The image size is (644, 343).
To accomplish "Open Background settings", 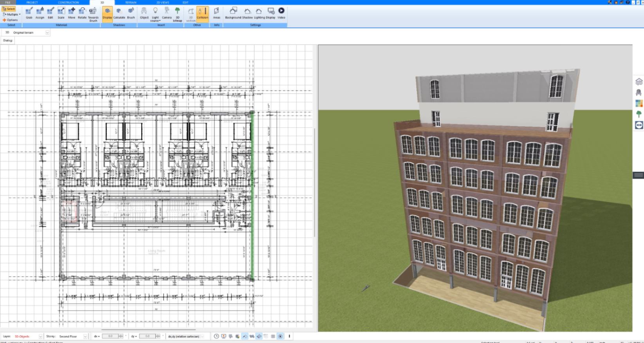I will (233, 13).
